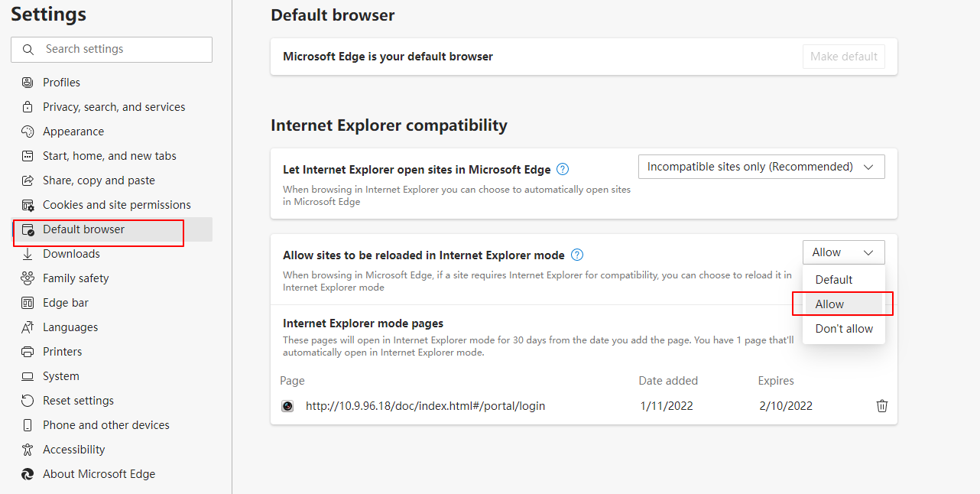Click the Internet Explorer mode pages heading
Screen dimensions: 980x494
coord(363,323)
